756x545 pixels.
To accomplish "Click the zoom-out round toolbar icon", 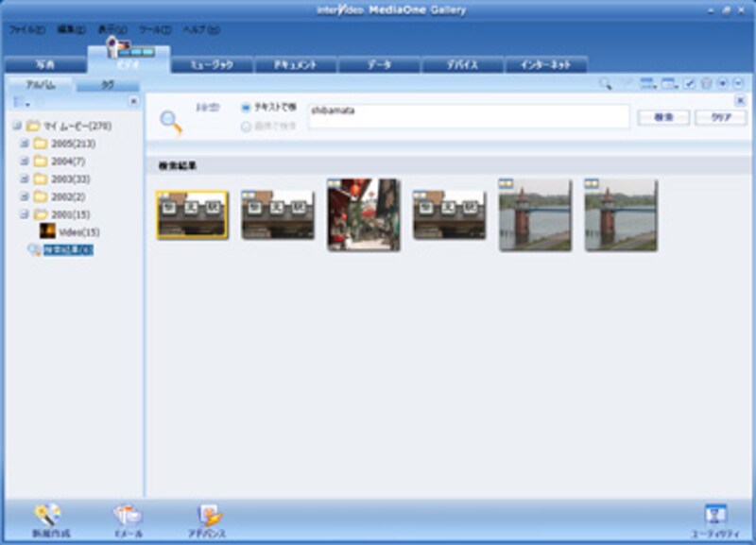I will (x=739, y=84).
